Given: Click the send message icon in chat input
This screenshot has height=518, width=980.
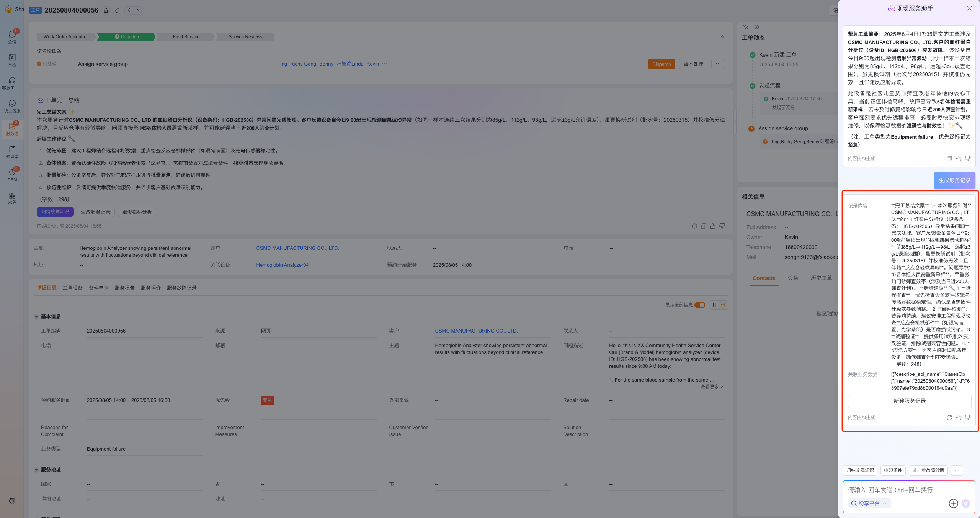Looking at the screenshot, I should (x=966, y=503).
